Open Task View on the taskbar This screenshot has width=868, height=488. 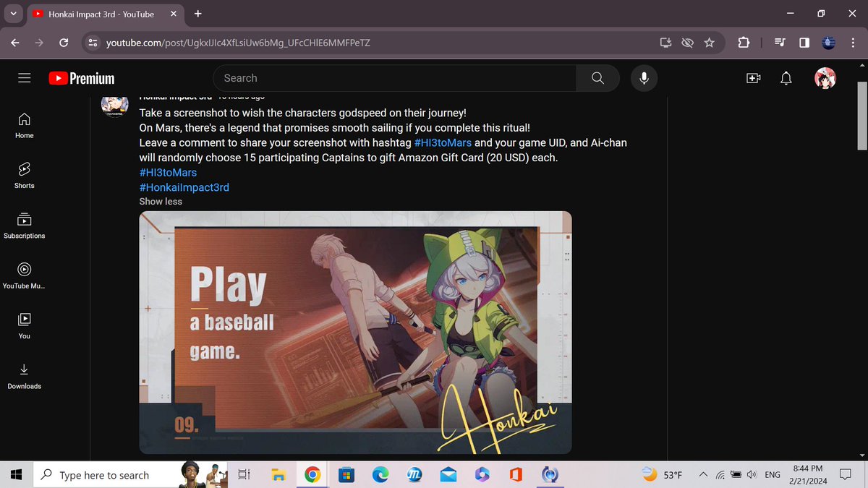tap(244, 475)
